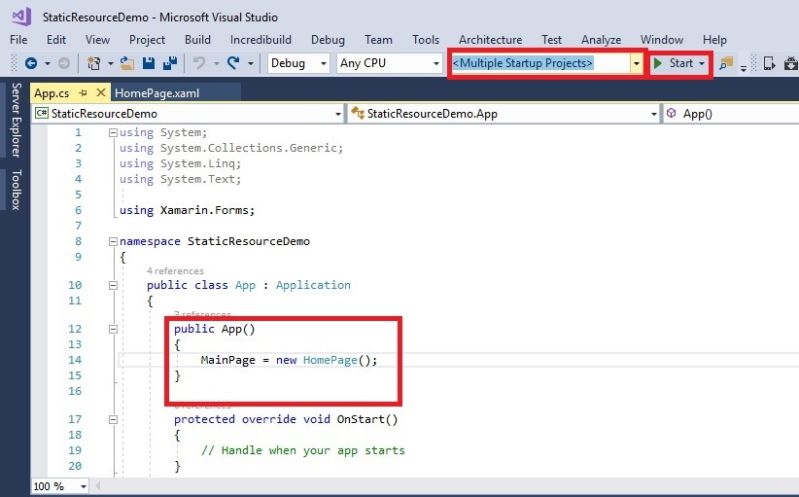Image resolution: width=799 pixels, height=497 pixels.
Task: Close the App.cs tab
Action: (x=101, y=93)
